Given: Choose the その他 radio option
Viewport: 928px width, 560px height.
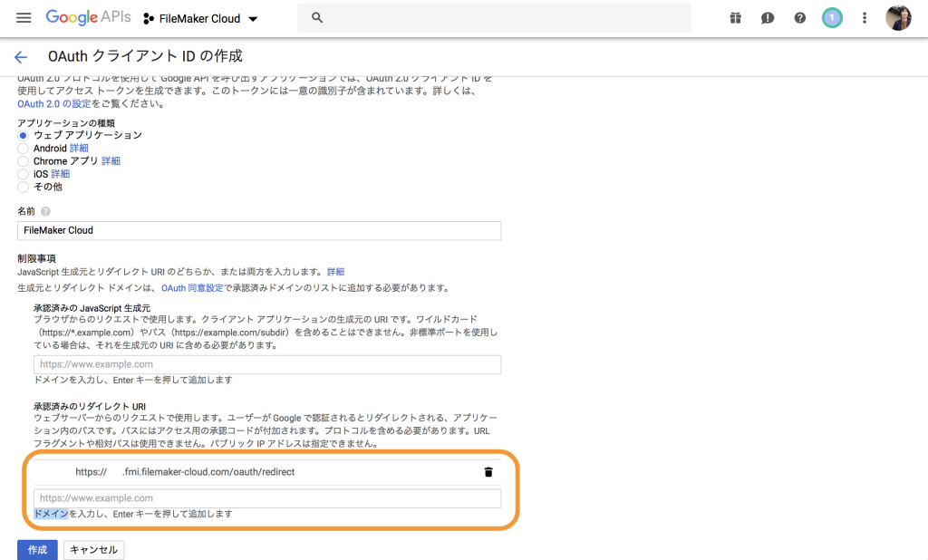Looking at the screenshot, I should (24, 187).
